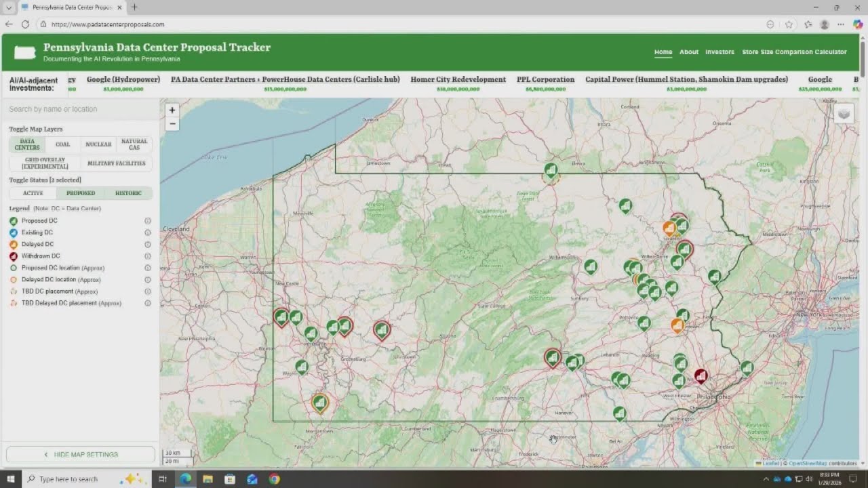This screenshot has width=868, height=488.
Task: Open File Explorer from the taskbar
Action: [208, 479]
